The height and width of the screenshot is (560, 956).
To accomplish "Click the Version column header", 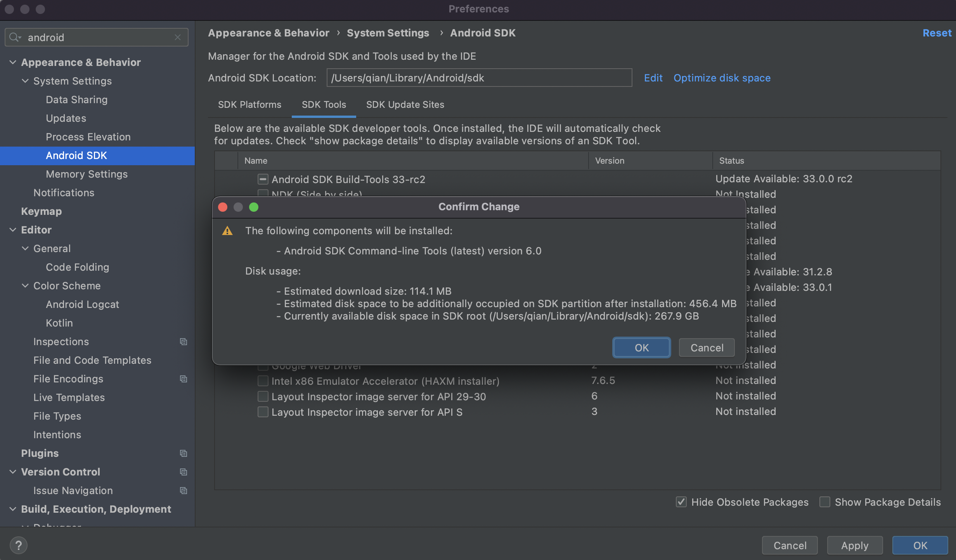I will (651, 161).
